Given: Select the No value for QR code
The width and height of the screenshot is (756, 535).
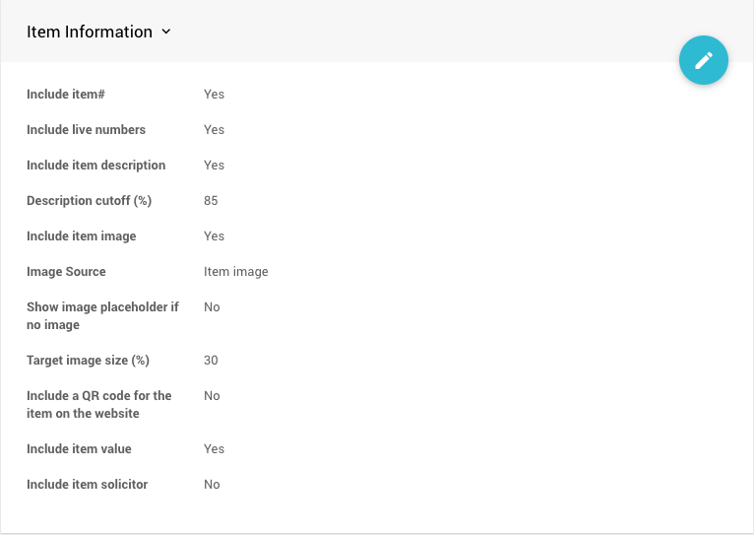Looking at the screenshot, I should click(212, 396).
